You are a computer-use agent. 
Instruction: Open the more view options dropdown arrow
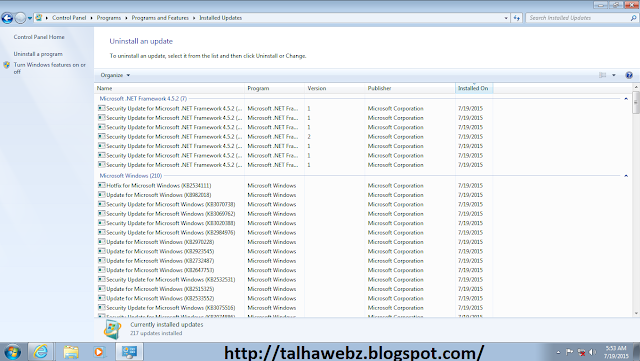click(613, 75)
